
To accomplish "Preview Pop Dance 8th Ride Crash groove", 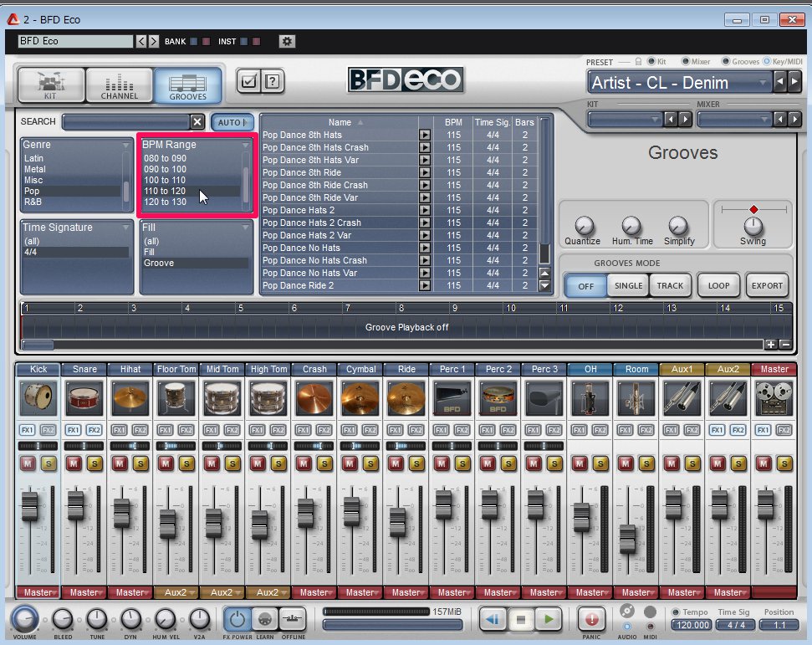I will (x=425, y=185).
